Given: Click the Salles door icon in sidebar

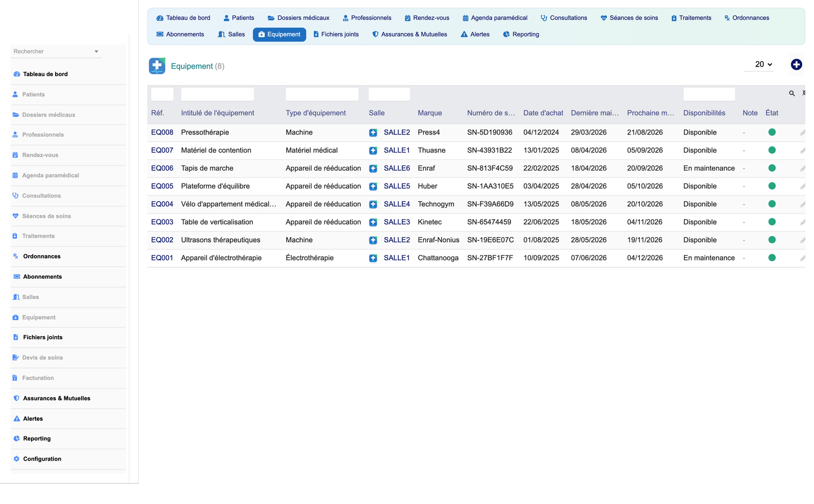Looking at the screenshot, I should (x=16, y=297).
